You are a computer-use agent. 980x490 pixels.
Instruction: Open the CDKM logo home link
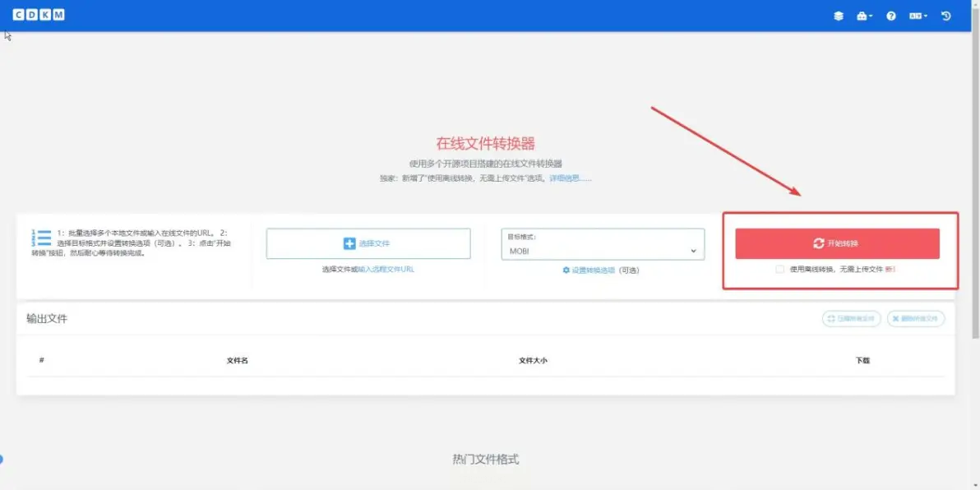pyautogui.click(x=39, y=15)
